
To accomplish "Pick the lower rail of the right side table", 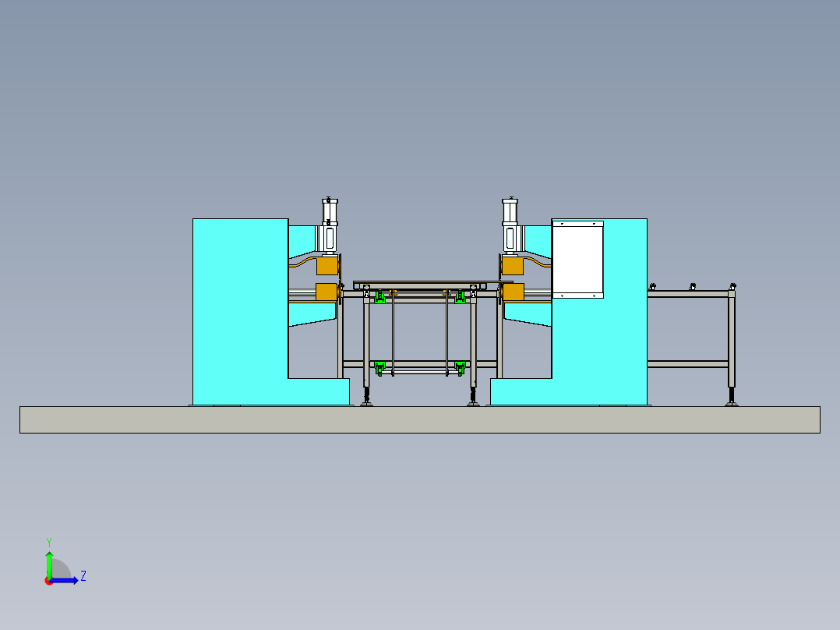I will (x=688, y=364).
